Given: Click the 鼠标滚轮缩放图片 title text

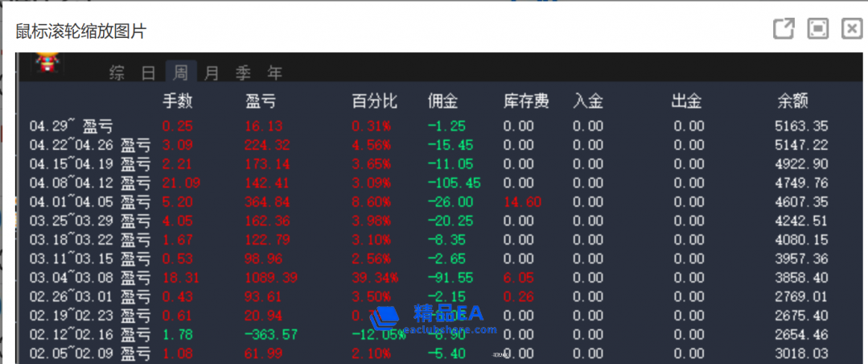Looking at the screenshot, I should point(80,31).
